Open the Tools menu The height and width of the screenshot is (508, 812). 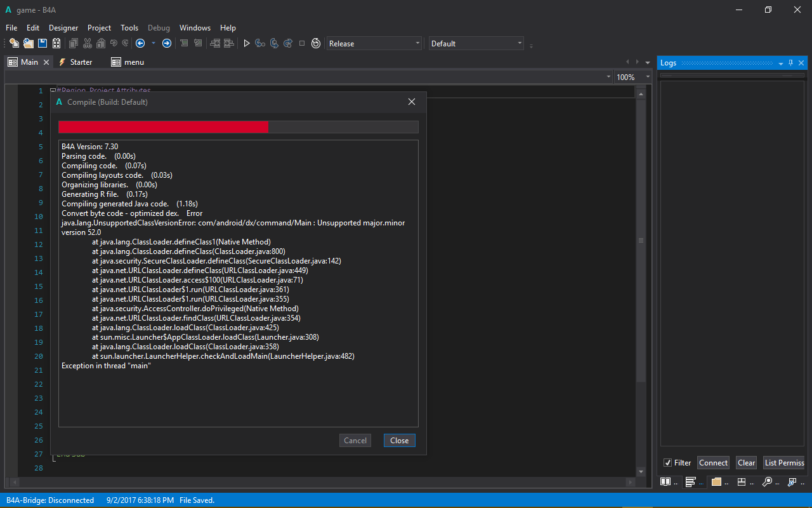pyautogui.click(x=129, y=28)
